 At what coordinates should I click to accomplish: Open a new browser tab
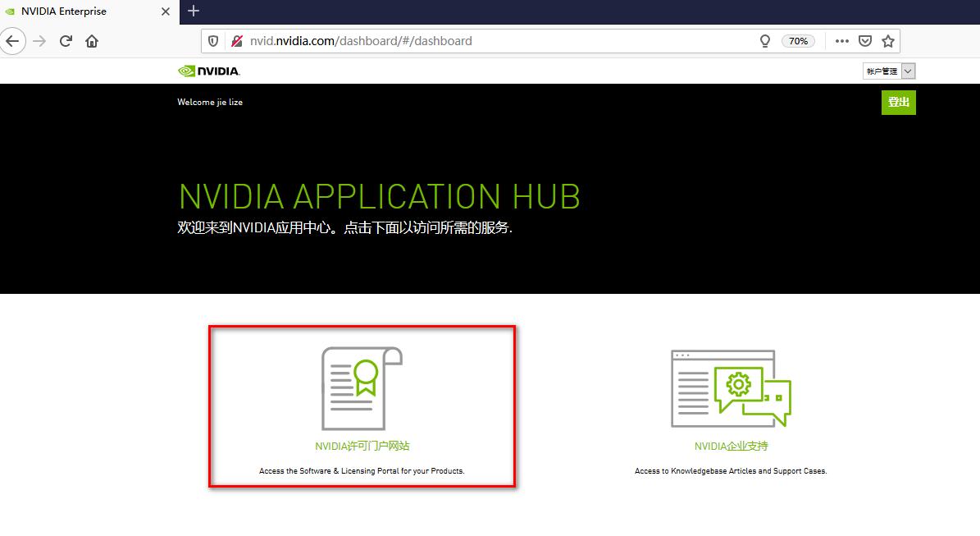tap(194, 11)
